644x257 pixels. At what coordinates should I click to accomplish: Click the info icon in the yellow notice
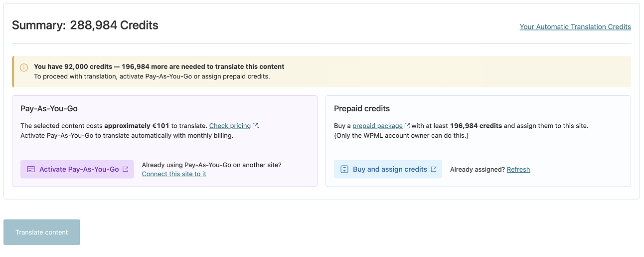click(x=24, y=67)
